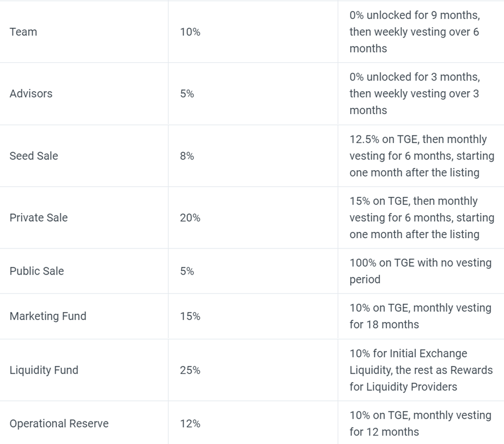
Task: Select the Liquidity Fund 25% value
Action: point(190,370)
